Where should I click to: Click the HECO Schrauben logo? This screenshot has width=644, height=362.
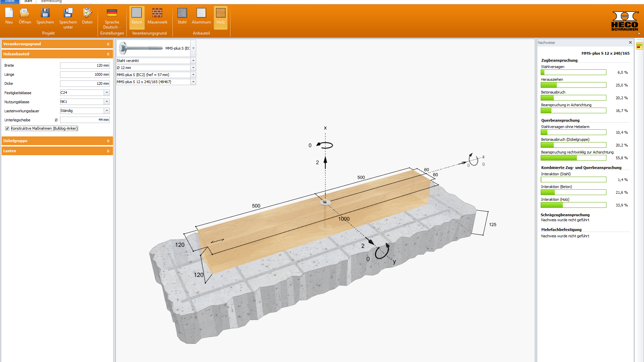coord(625,21)
